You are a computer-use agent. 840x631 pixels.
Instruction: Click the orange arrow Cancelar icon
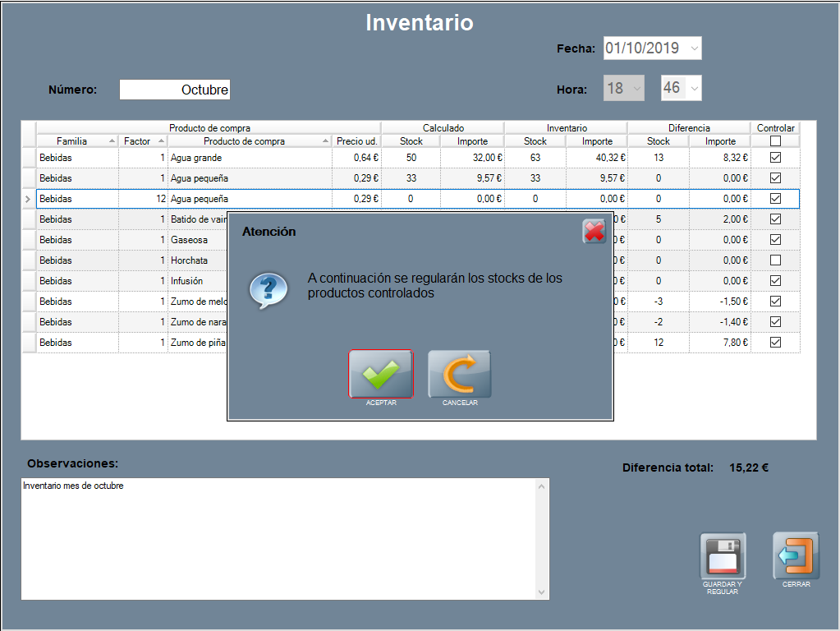[x=459, y=375]
